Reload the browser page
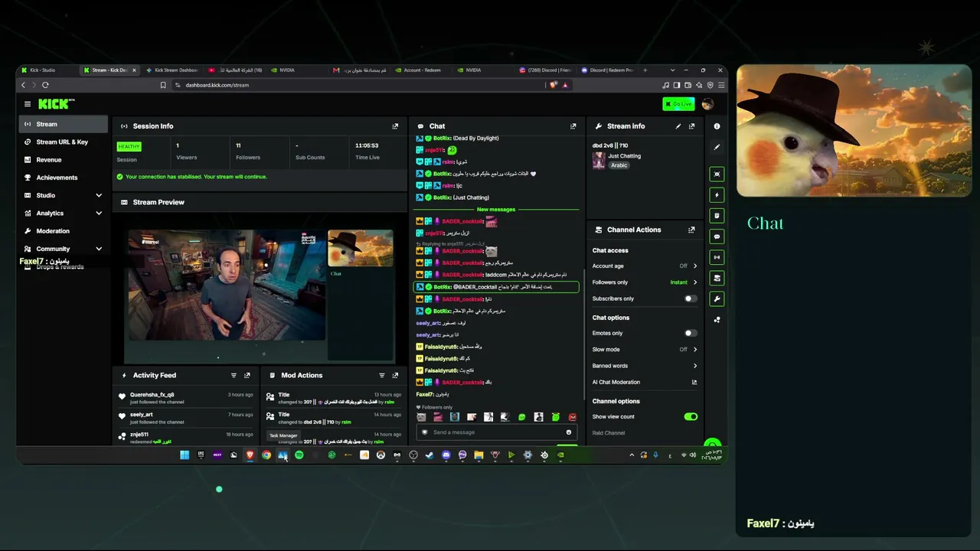This screenshot has height=551, width=980. [45, 85]
